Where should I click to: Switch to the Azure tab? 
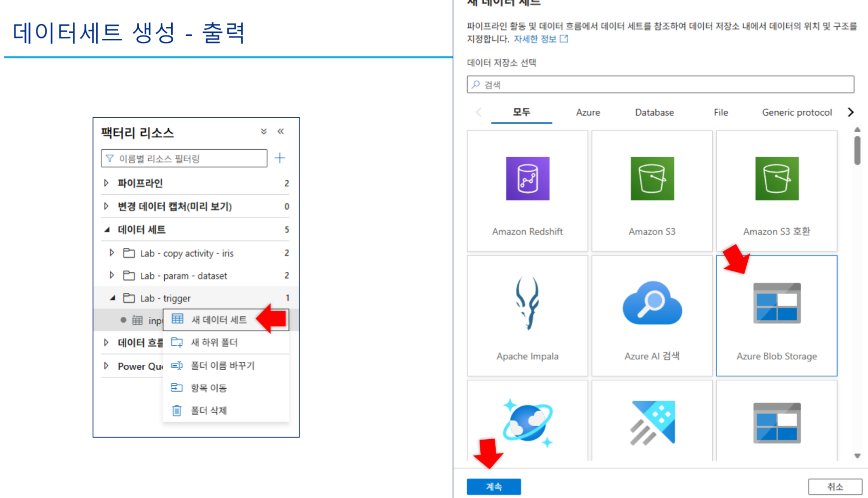click(x=588, y=112)
